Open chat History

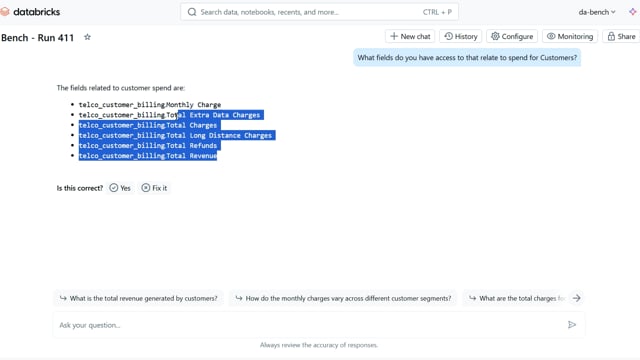click(461, 36)
